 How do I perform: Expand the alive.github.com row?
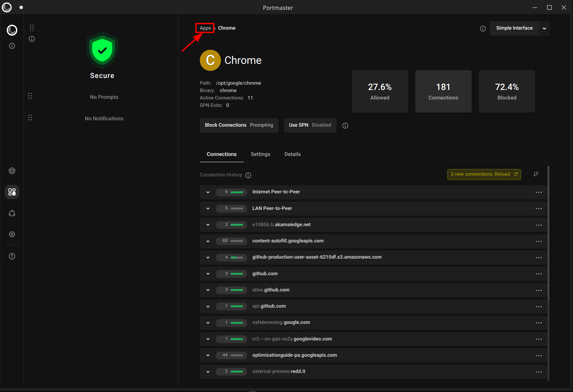click(x=208, y=290)
